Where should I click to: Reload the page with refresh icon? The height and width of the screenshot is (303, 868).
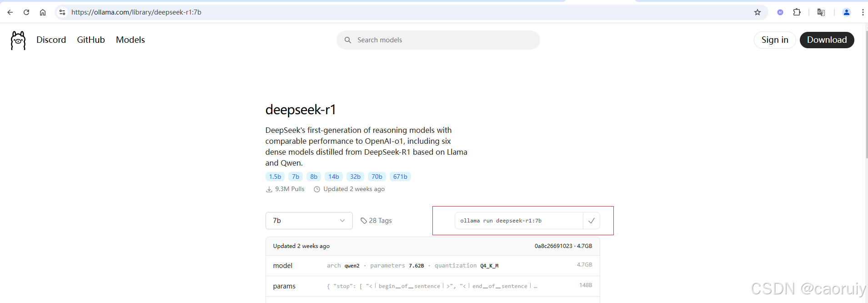click(26, 12)
